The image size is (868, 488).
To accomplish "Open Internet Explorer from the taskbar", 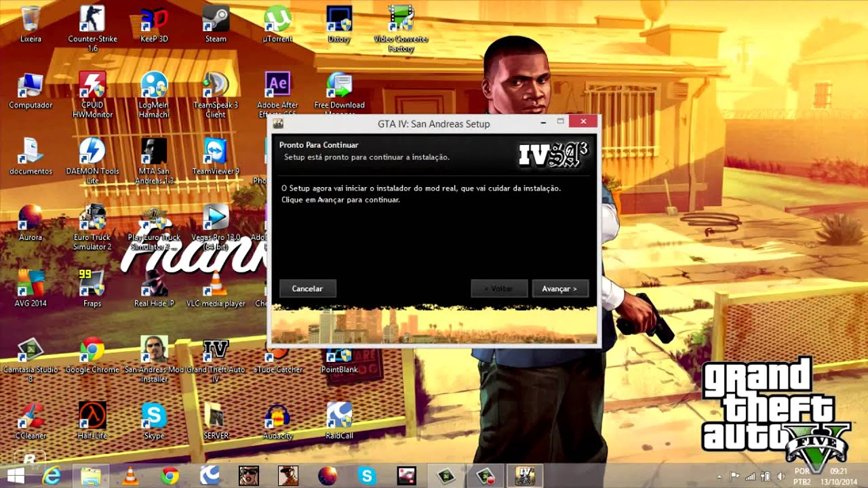I will point(52,476).
